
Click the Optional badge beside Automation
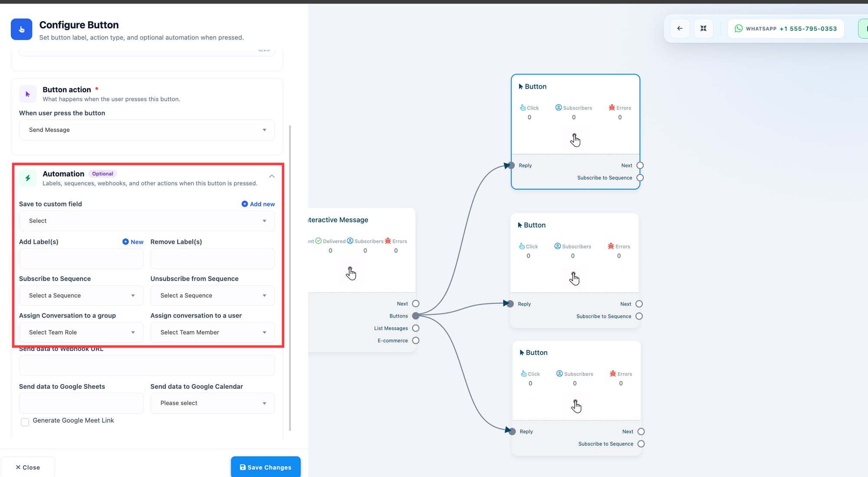tap(102, 174)
